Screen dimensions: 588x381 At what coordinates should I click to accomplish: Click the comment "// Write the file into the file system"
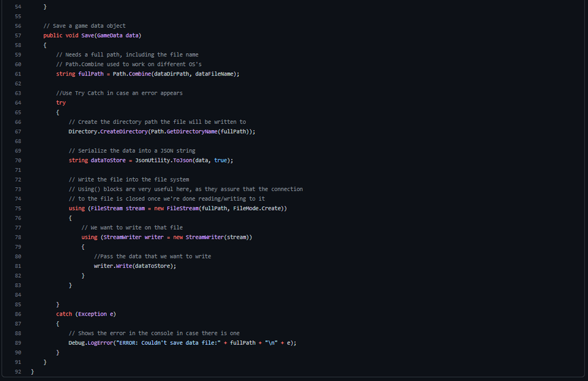coord(128,180)
